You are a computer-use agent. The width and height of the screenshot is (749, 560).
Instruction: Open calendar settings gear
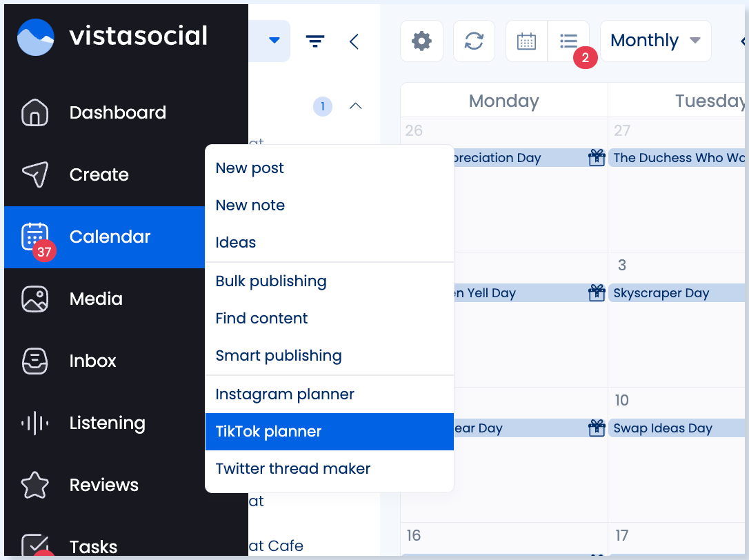click(x=421, y=41)
